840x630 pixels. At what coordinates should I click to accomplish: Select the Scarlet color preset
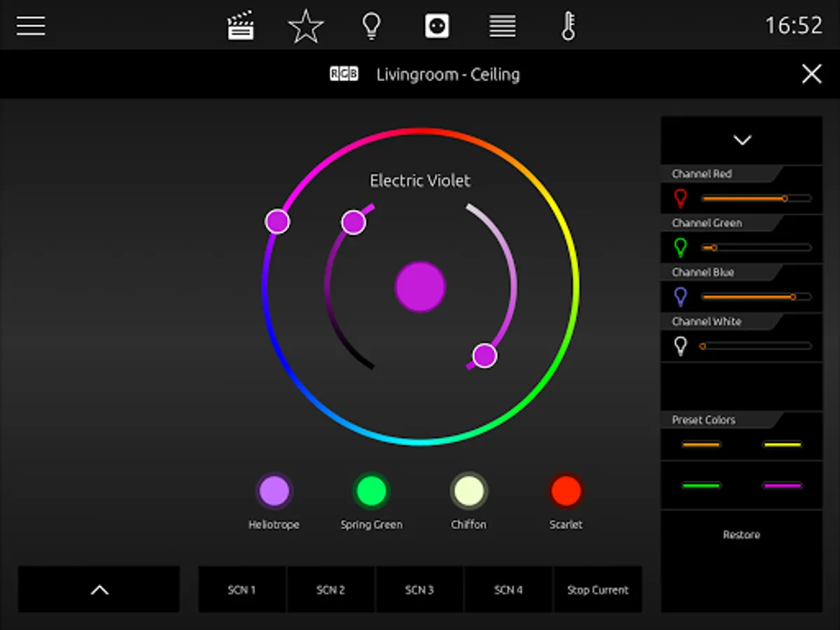point(566,491)
